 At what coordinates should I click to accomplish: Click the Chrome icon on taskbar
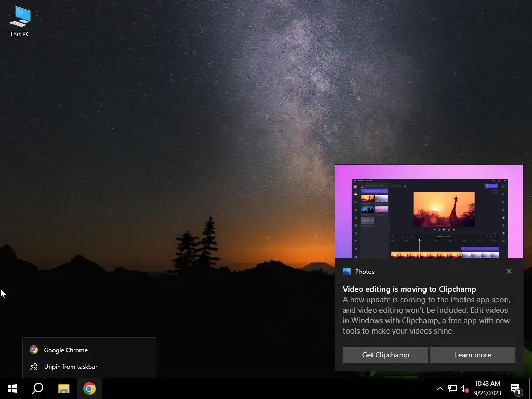click(x=89, y=389)
